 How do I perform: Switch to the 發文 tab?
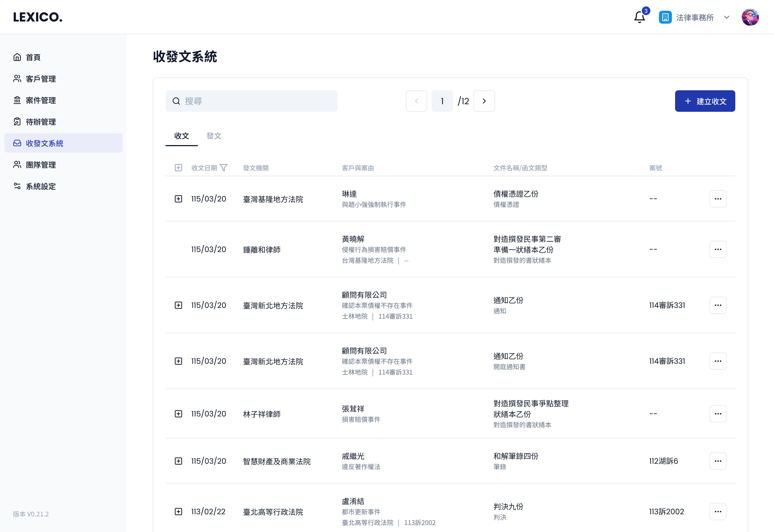tap(214, 136)
